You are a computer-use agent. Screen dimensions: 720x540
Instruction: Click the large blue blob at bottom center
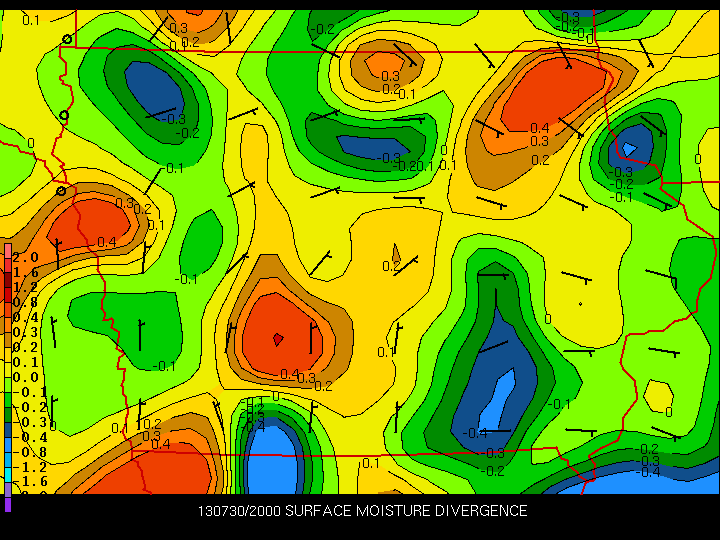[270, 460]
